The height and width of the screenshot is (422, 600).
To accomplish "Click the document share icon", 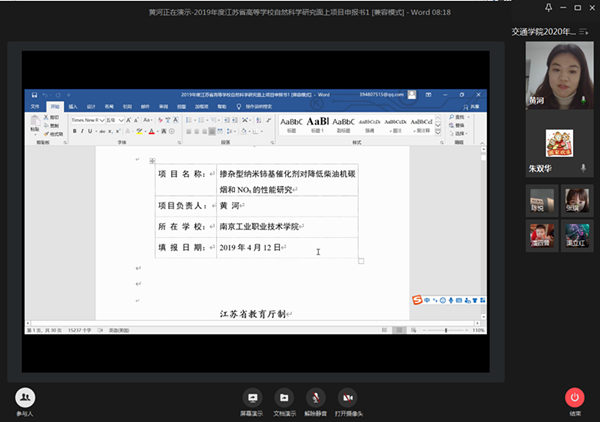I will click(285, 397).
